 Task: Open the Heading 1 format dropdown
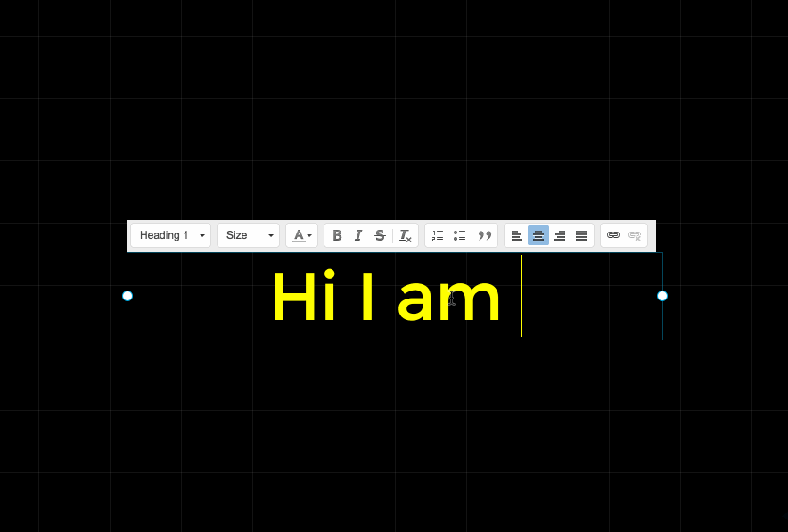coord(171,235)
